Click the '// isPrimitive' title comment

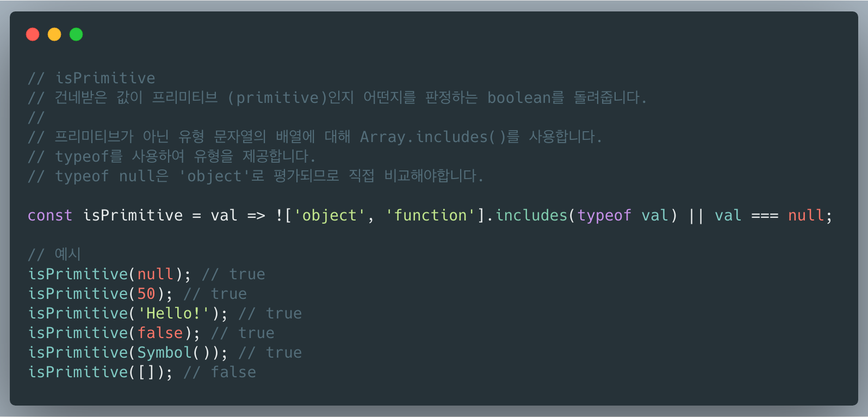click(x=91, y=78)
